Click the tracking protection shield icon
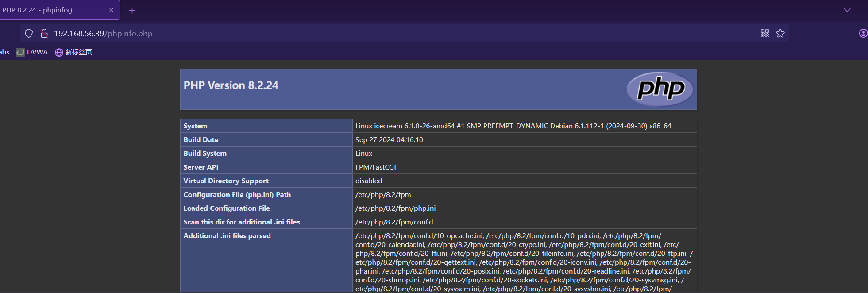Viewport: 868px width, 293px height. (29, 34)
